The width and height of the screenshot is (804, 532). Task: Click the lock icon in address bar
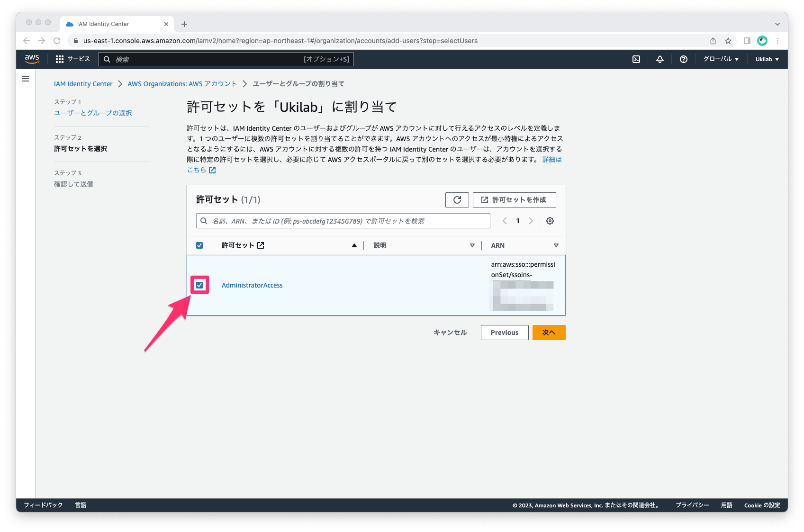(x=76, y=41)
